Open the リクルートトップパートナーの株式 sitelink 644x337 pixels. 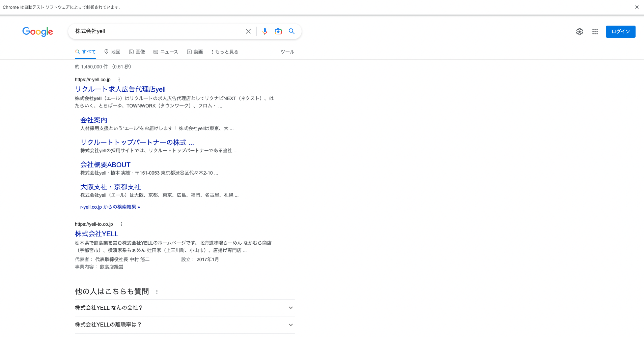pyautogui.click(x=137, y=143)
